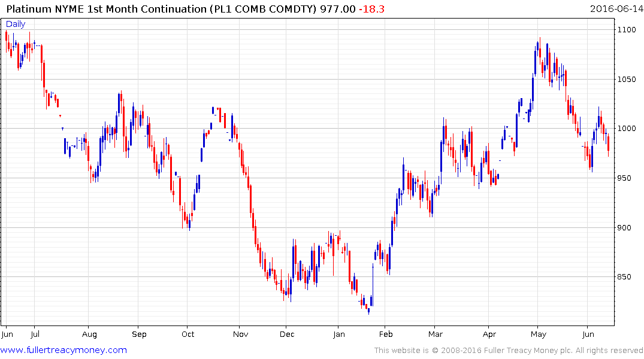The height and width of the screenshot is (359, 644).
Task: Click the 900 price axis label
Action: coord(624,228)
